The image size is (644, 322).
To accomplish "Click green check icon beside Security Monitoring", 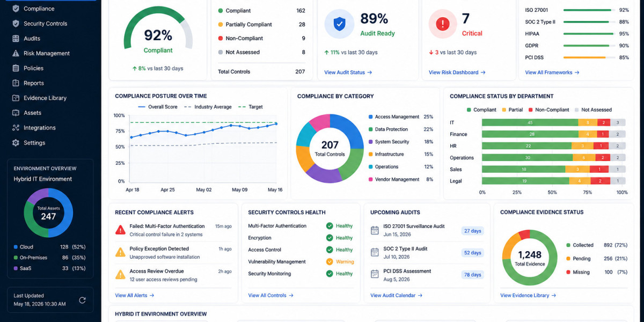I will coord(330,274).
